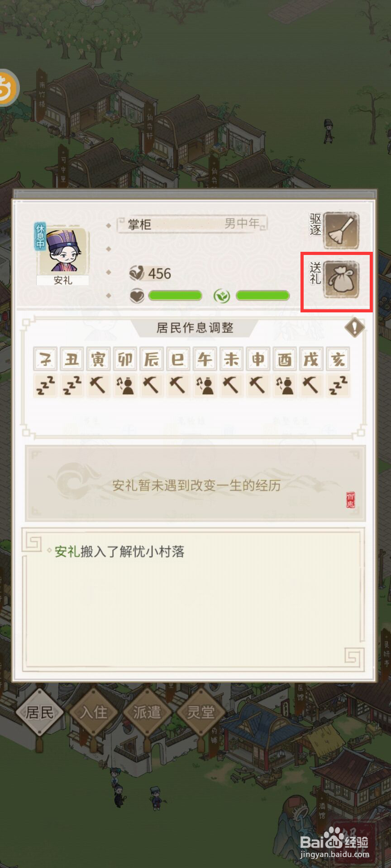
Task: Tap the orange partial icon at left edge
Action: point(8,88)
